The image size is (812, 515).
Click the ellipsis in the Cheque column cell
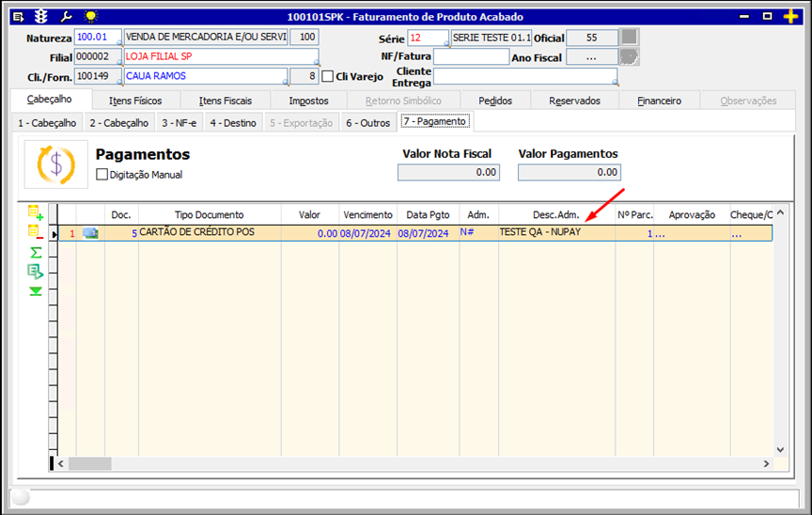click(x=737, y=234)
